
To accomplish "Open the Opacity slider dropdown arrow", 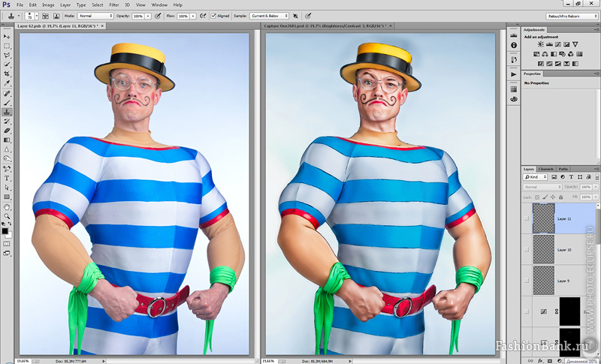I will tap(148, 16).
